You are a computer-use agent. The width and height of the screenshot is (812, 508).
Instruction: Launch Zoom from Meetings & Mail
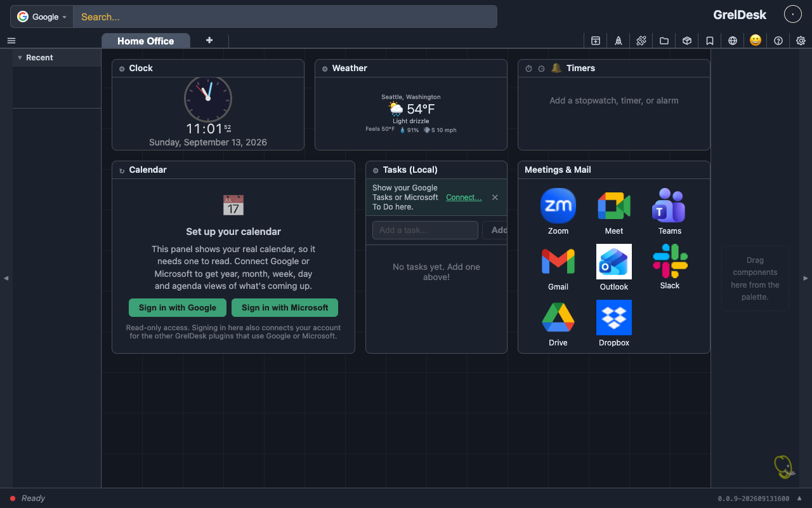tap(558, 212)
